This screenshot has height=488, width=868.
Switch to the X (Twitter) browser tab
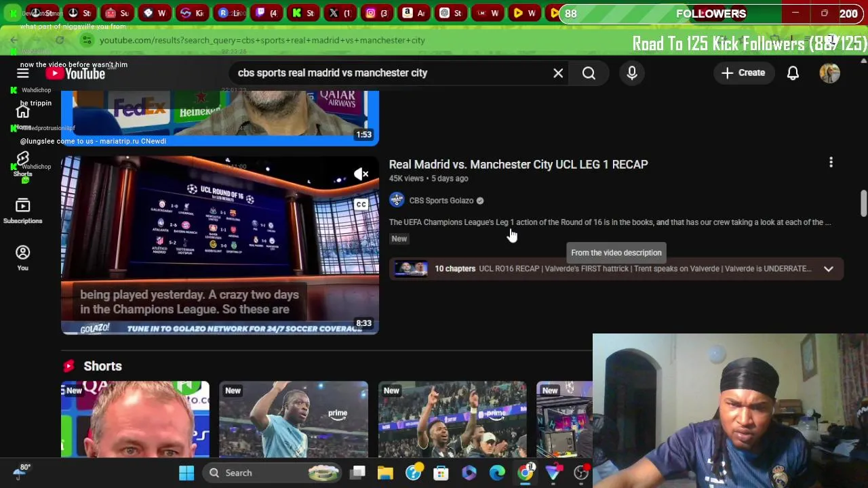[x=340, y=13]
